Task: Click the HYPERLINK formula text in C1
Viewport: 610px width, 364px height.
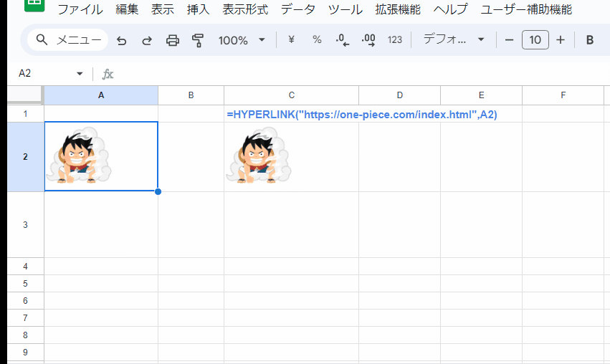Action: click(362, 115)
